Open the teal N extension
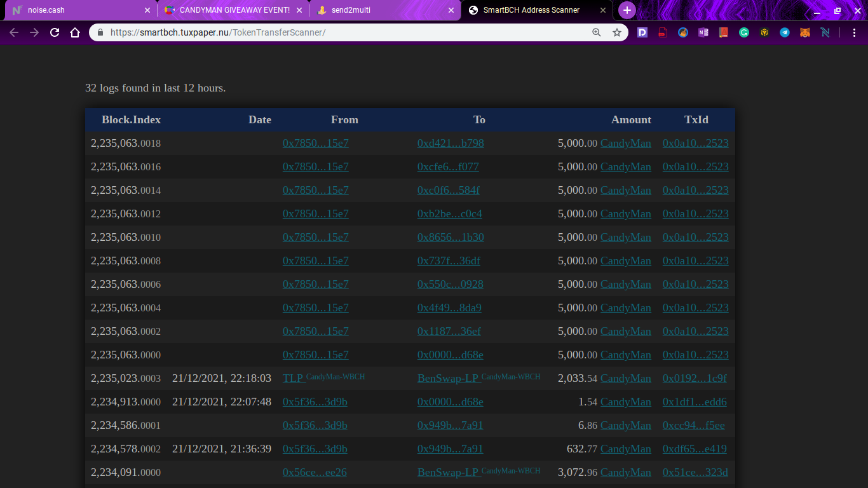The width and height of the screenshot is (868, 488). pos(825,32)
